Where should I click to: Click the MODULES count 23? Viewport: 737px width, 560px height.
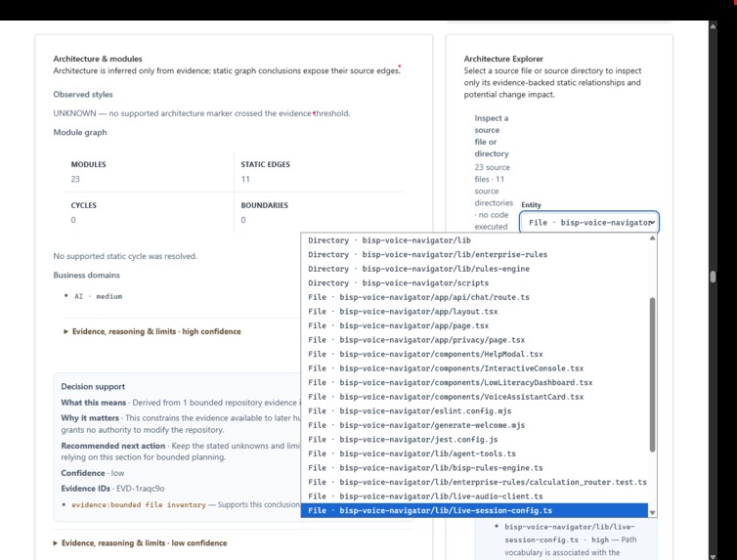[75, 179]
